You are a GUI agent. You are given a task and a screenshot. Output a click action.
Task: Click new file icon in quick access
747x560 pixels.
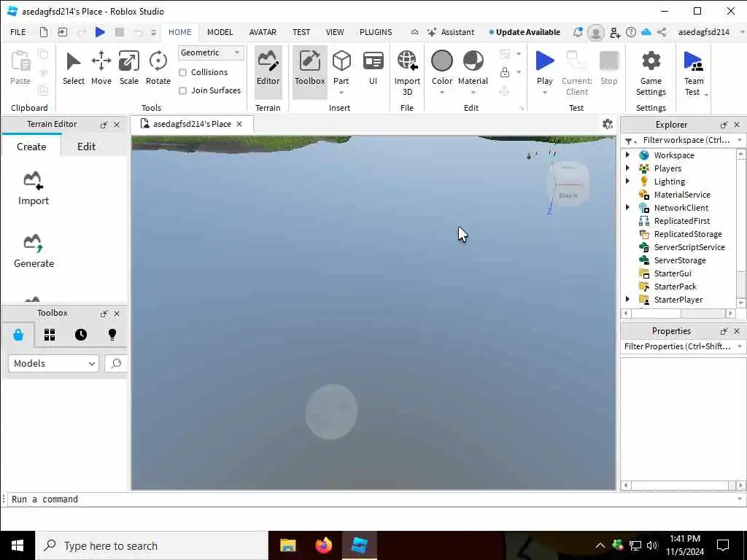(x=43, y=32)
